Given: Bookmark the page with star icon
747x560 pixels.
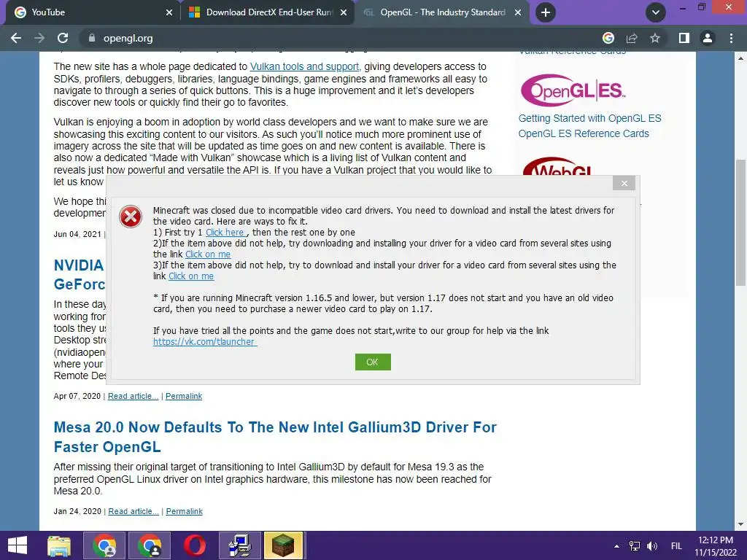Looking at the screenshot, I should pyautogui.click(x=655, y=38).
